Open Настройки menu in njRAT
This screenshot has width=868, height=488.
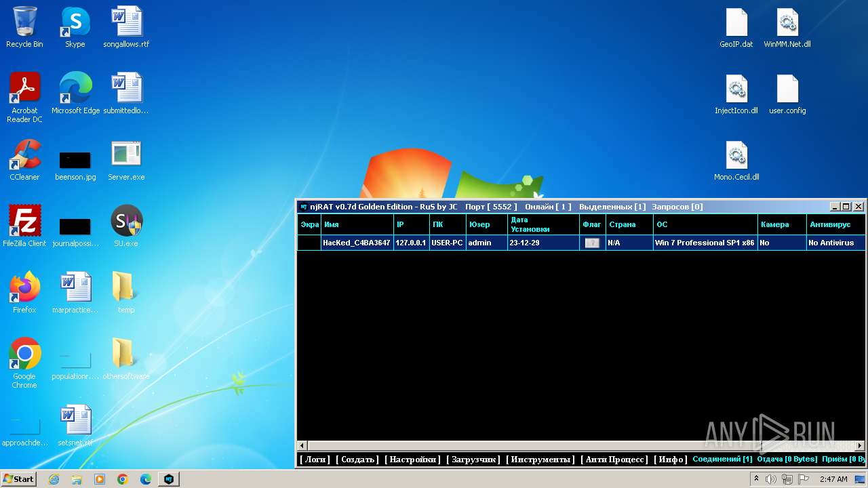(412, 460)
